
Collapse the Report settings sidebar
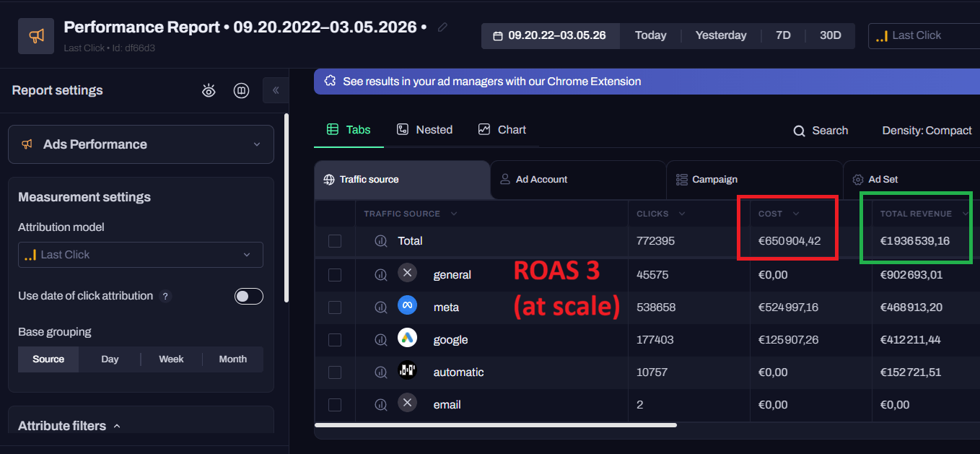pos(275,90)
